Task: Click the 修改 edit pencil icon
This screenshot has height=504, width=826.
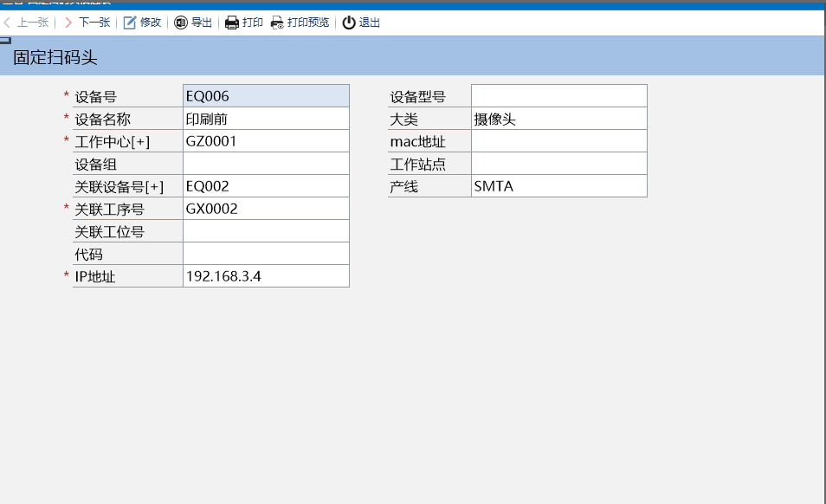Action: [x=130, y=23]
